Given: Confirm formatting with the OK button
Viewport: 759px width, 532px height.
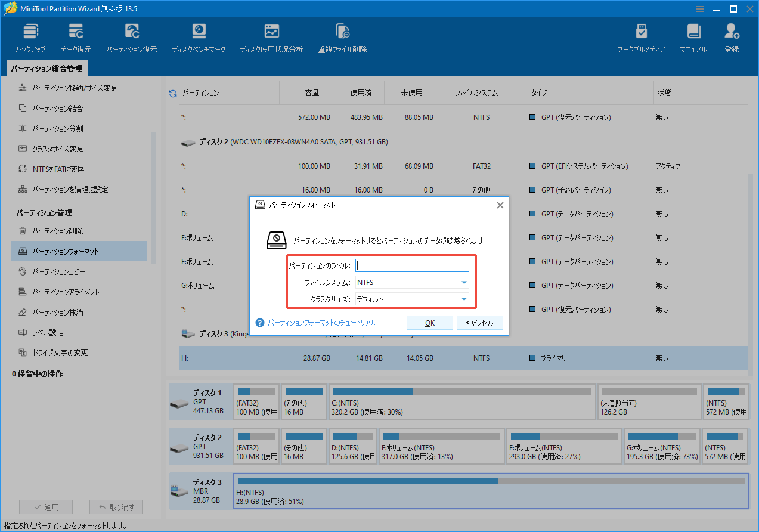Looking at the screenshot, I should pyautogui.click(x=429, y=322).
